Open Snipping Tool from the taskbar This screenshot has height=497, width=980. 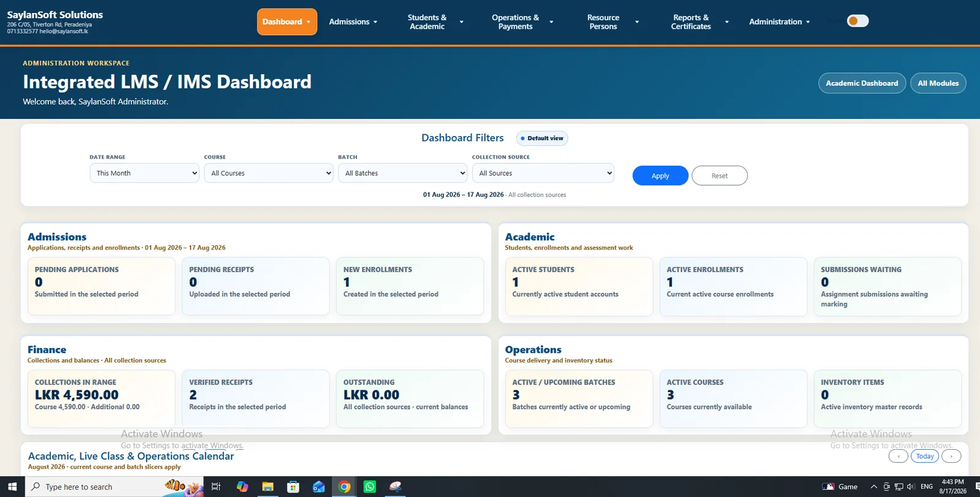[396, 487]
